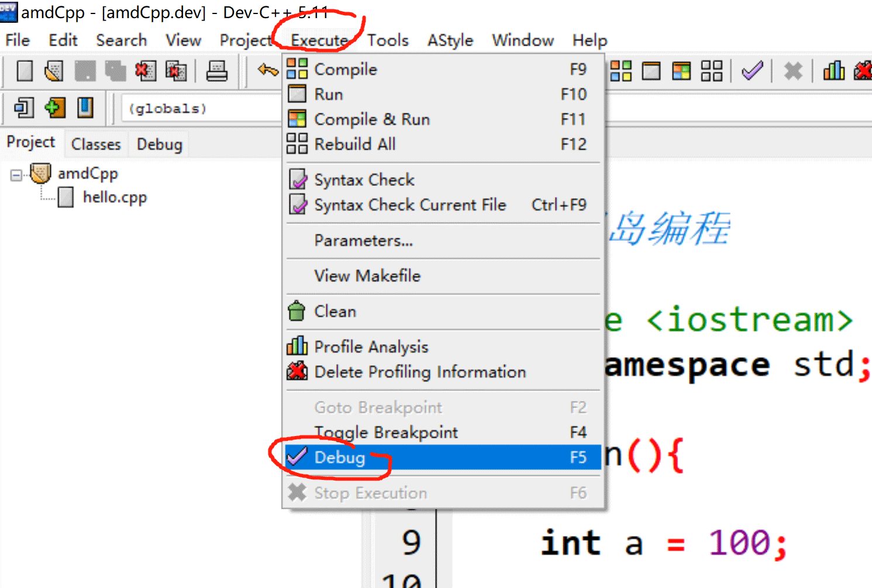Click the Profile Analysis chart toolbar icon
The image size is (872, 588).
834,71
